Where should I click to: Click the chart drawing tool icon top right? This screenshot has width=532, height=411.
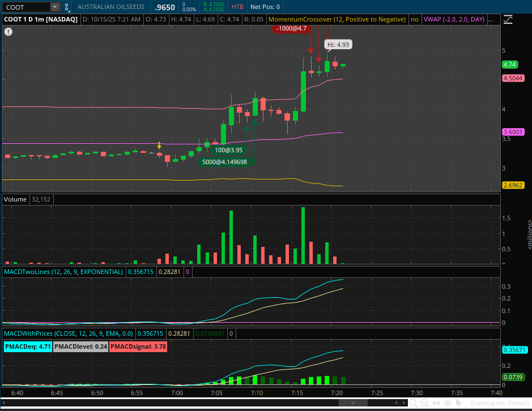508,20
